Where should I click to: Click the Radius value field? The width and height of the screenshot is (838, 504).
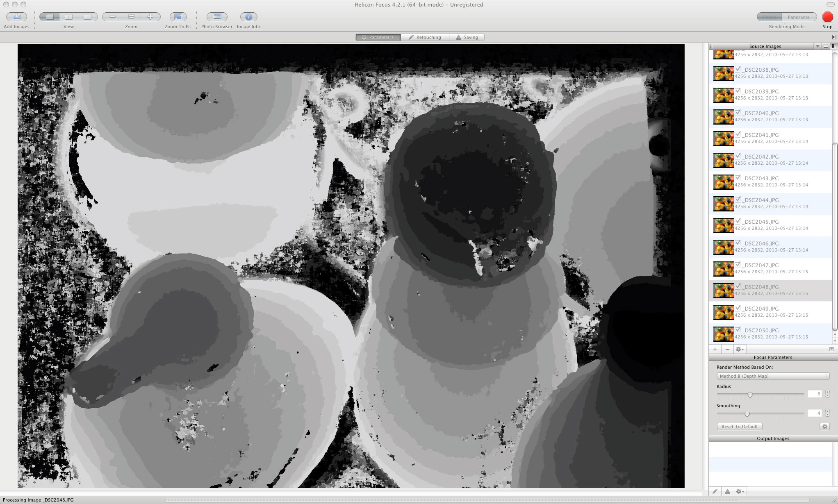point(815,394)
